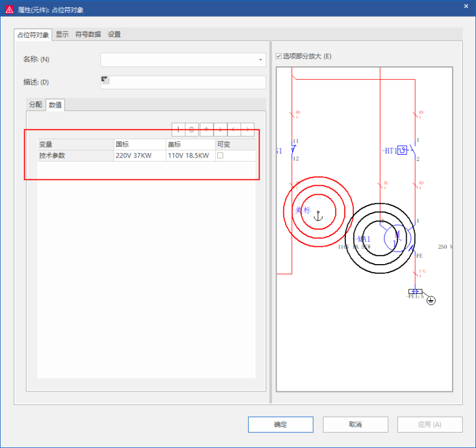Click the BT1 thermostat symbol in the preview
Screen dimensions: 476x448
(x=402, y=150)
